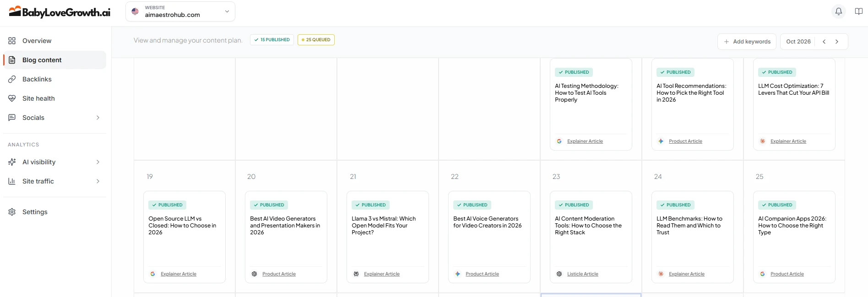The width and height of the screenshot is (868, 297).
Task: Click the Socials chat icon
Action: (x=12, y=118)
